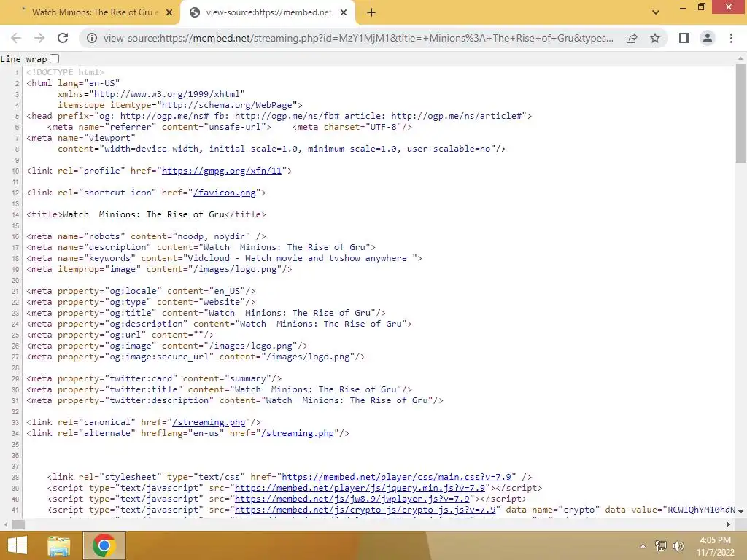Click the head prefix og line
747x560 pixels.
[279, 116]
